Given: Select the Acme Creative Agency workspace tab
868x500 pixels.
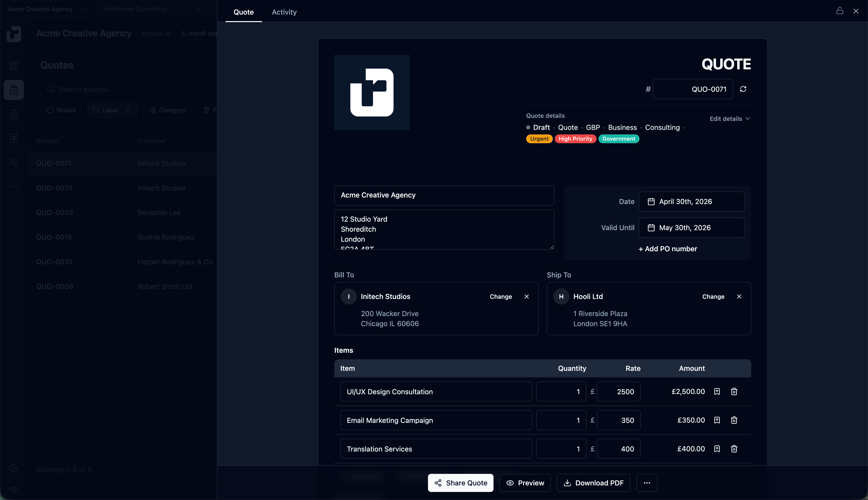Looking at the screenshot, I should tap(40, 9).
